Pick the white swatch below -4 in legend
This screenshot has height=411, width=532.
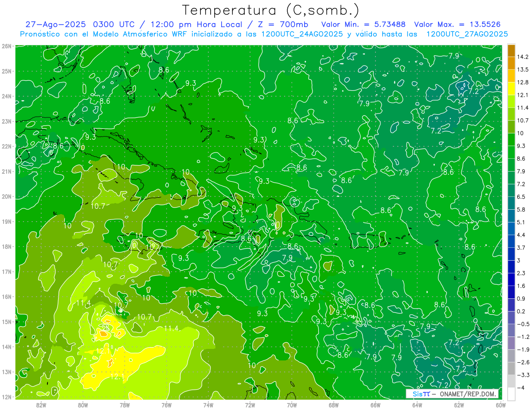pyautogui.click(x=511, y=394)
